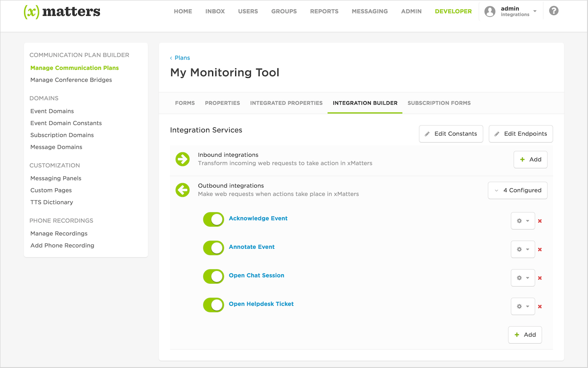Open the REPORTS menu

pyautogui.click(x=324, y=11)
